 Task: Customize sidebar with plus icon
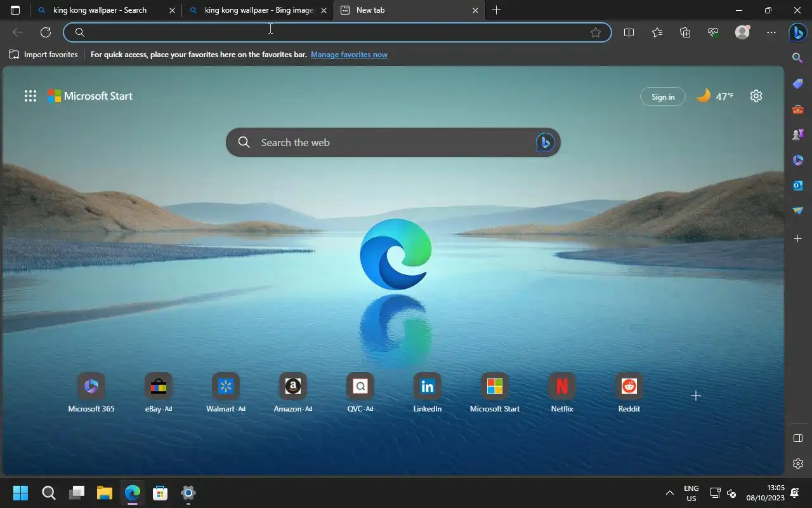point(798,239)
